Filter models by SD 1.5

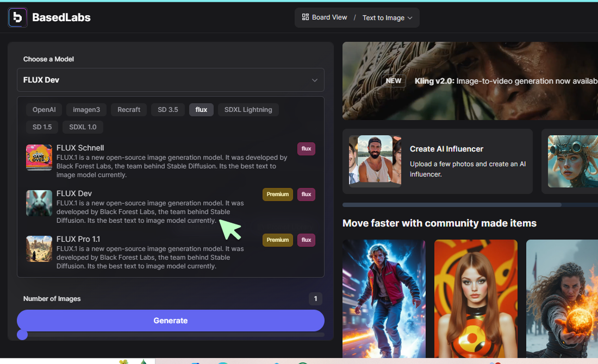click(x=42, y=127)
